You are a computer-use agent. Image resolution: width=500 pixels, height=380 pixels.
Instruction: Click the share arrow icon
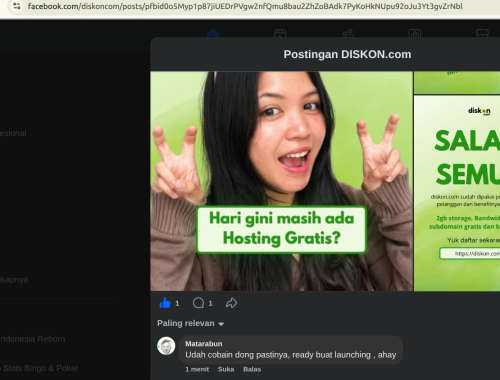click(231, 303)
